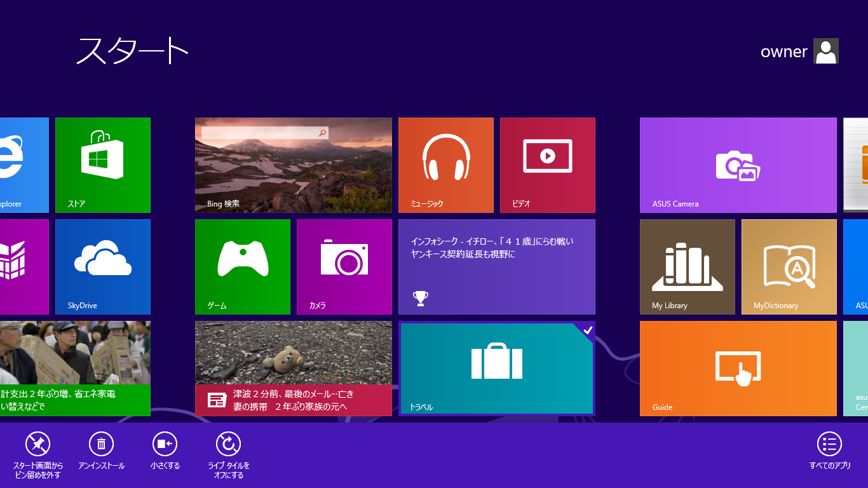This screenshot has height=488, width=868.
Task: Open the partially visible magenta grid tile
Action: [24, 267]
